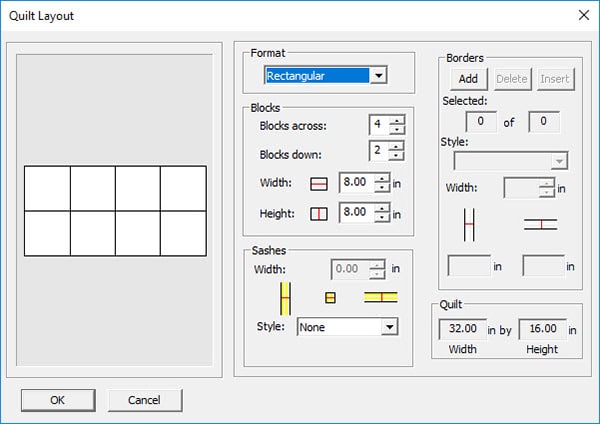The height and width of the screenshot is (425, 600).
Task: Click the Cancel button
Action: coord(145,400)
